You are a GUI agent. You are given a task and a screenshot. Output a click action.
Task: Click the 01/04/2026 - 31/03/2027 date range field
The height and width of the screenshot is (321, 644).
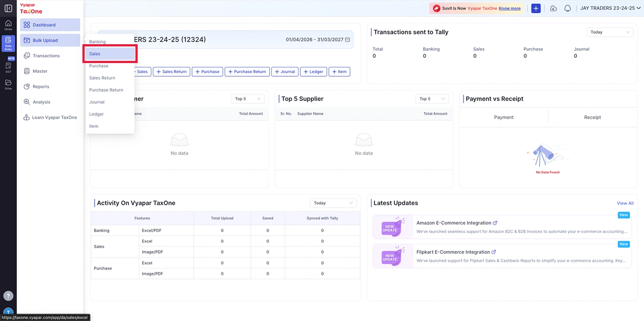tap(318, 39)
